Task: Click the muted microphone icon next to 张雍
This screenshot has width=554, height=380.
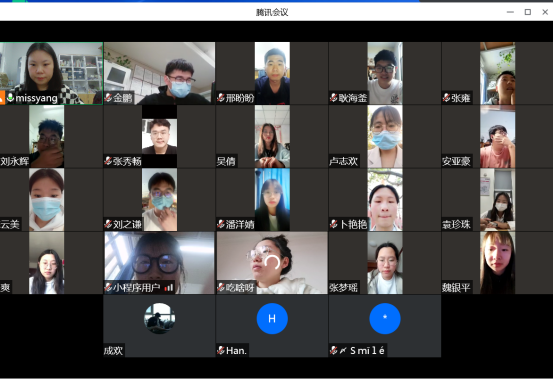Action: click(x=446, y=98)
